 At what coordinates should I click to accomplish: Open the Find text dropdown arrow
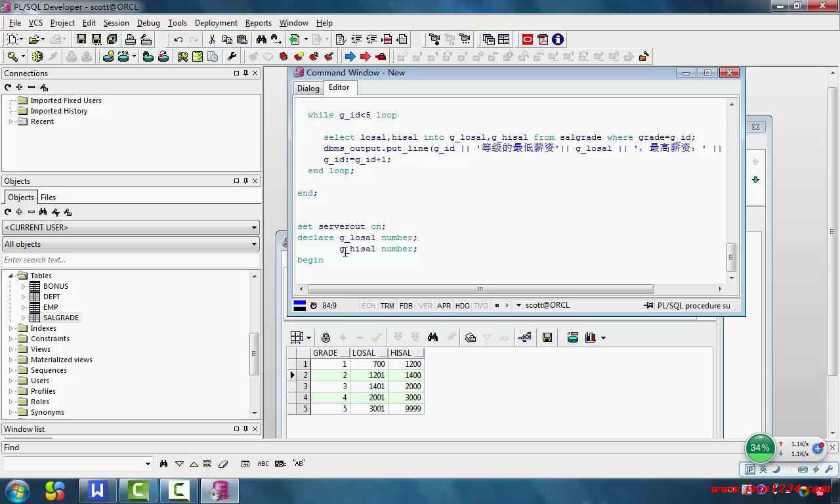[148, 464]
